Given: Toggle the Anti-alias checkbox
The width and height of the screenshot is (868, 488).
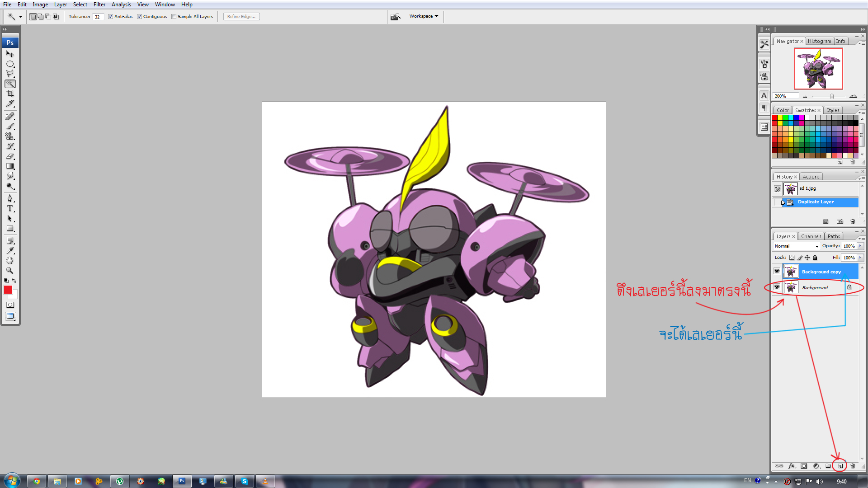Looking at the screenshot, I should click(110, 17).
